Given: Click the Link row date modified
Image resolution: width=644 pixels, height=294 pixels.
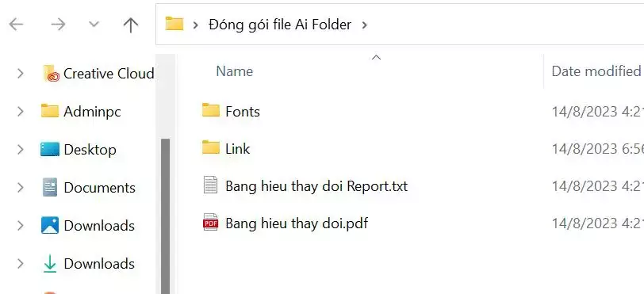Looking at the screenshot, I should point(597,149).
